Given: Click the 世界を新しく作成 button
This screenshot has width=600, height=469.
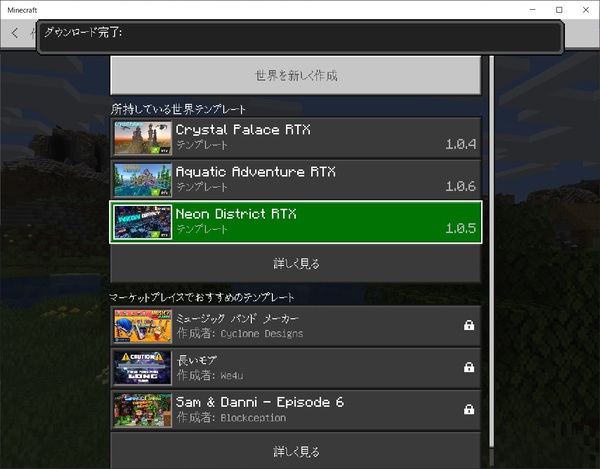Looking at the screenshot, I should pos(296,75).
